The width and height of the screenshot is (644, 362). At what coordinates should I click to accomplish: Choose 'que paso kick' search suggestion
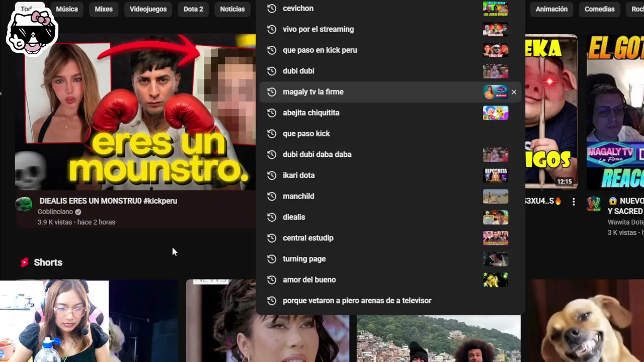coord(390,134)
